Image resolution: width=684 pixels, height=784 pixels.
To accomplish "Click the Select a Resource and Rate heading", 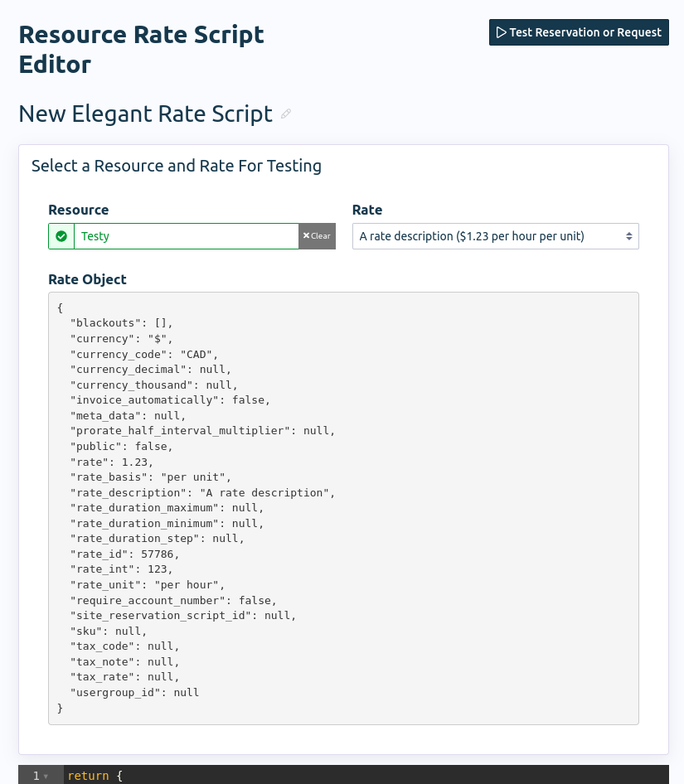I will [x=177, y=166].
